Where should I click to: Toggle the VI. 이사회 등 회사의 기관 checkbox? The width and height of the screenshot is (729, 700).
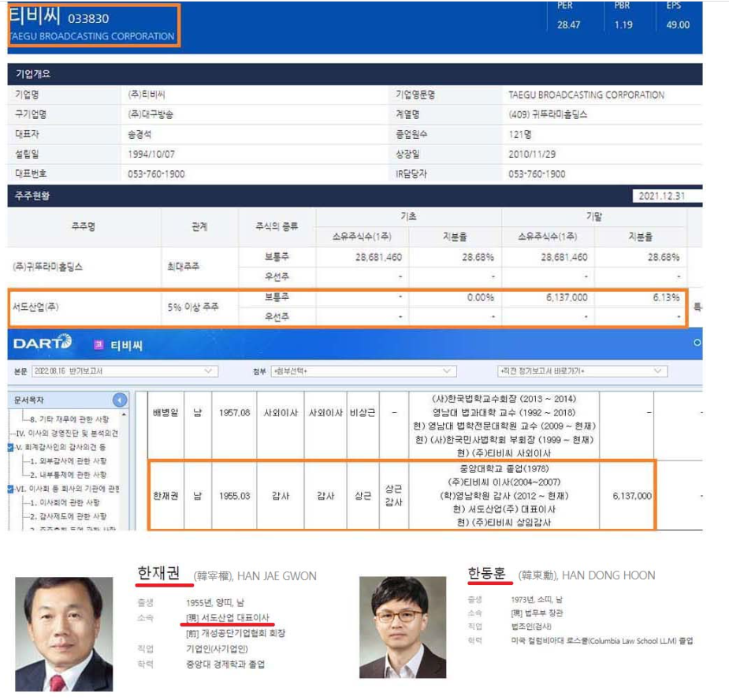[x=10, y=489]
